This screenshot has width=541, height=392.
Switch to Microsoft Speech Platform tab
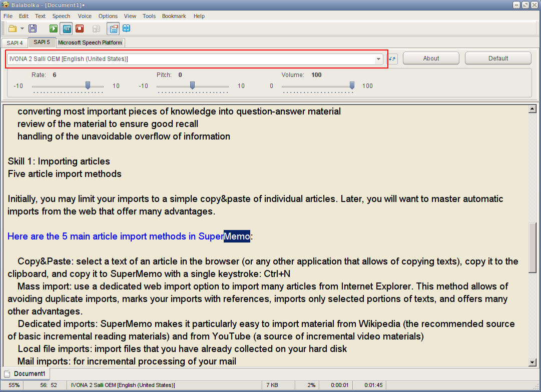click(90, 42)
